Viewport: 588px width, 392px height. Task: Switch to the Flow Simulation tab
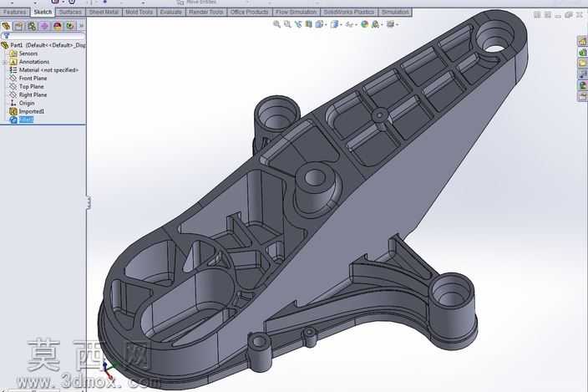(296, 12)
